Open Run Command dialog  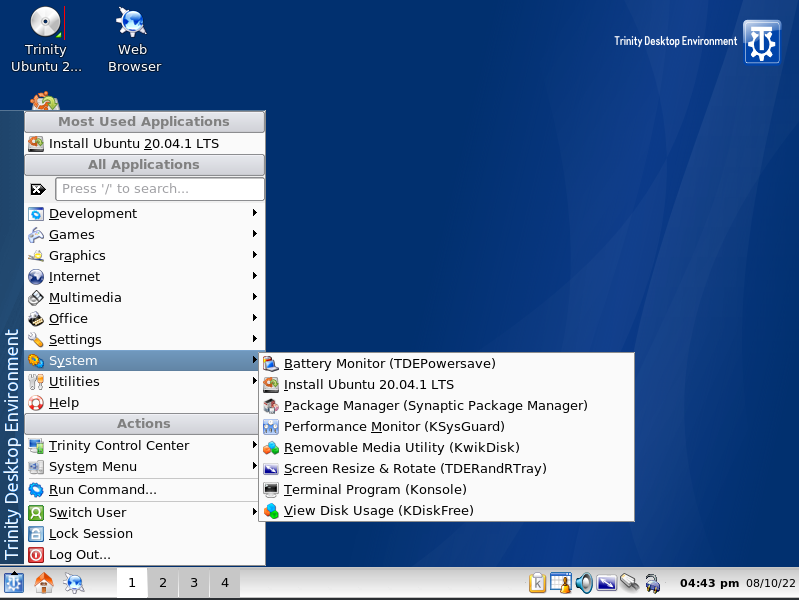[x=102, y=490]
